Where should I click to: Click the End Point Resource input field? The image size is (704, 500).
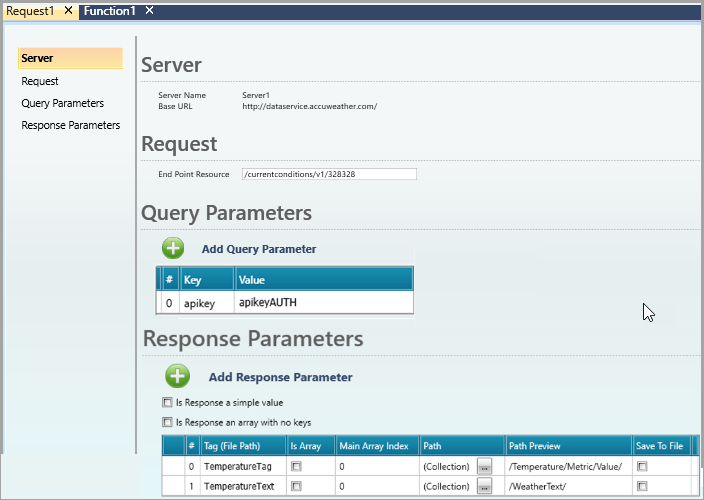coord(328,174)
